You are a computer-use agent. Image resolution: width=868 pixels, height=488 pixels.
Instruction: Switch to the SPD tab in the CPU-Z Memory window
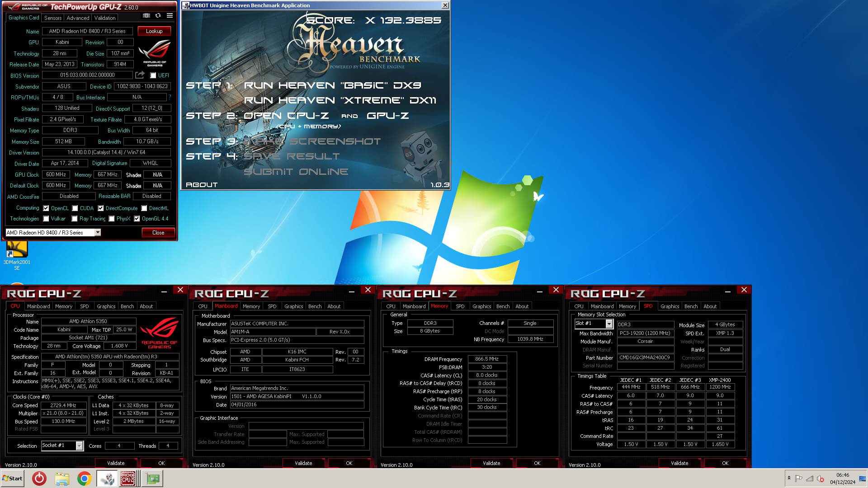tap(460, 306)
